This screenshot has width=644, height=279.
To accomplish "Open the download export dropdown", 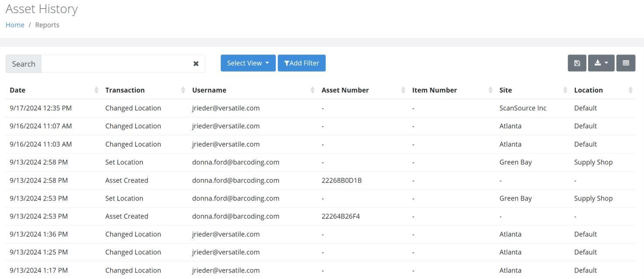I will click(601, 63).
